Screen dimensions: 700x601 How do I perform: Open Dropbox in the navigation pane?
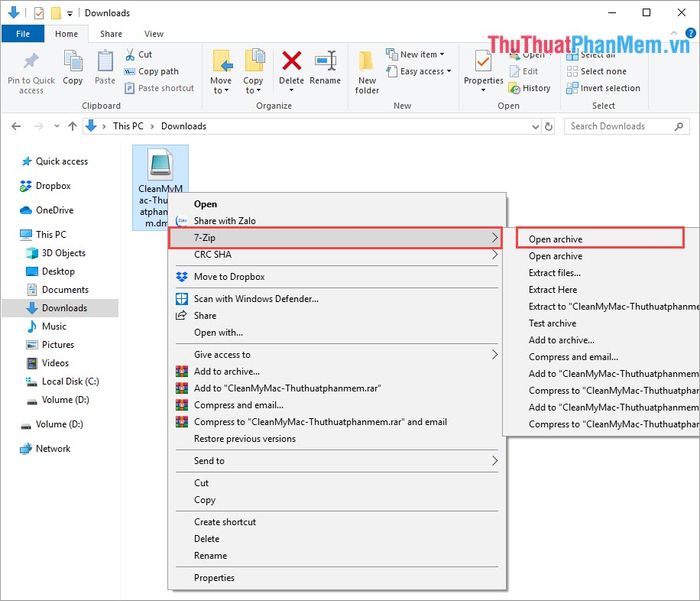click(53, 186)
